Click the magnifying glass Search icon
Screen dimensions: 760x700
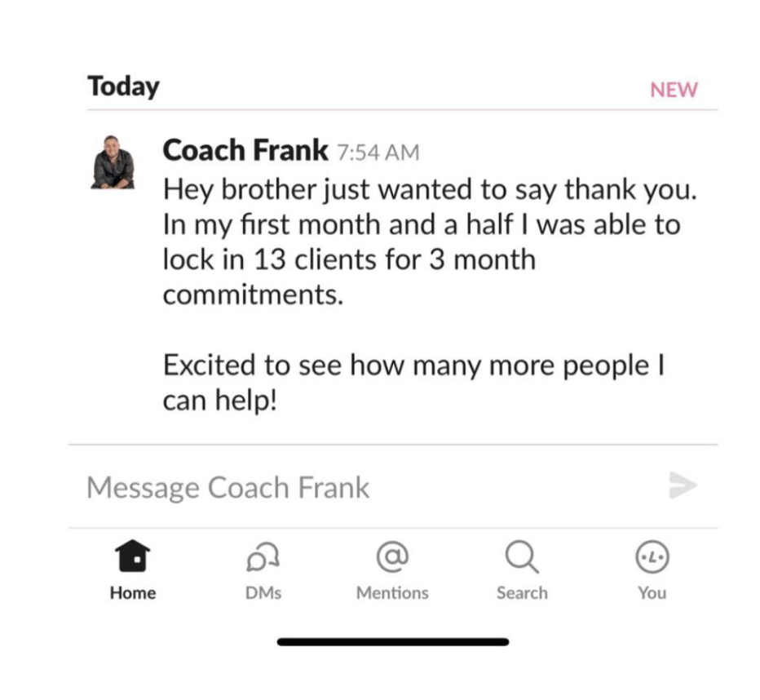tap(522, 558)
